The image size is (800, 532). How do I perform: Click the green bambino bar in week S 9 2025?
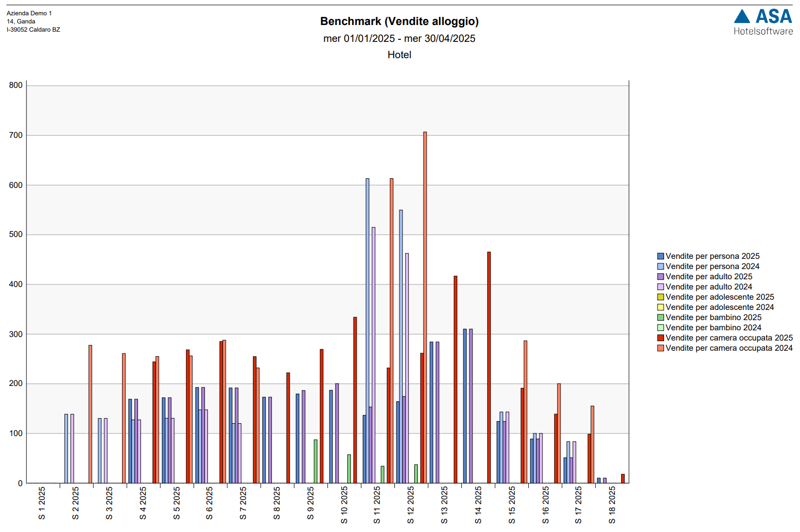pos(315,461)
